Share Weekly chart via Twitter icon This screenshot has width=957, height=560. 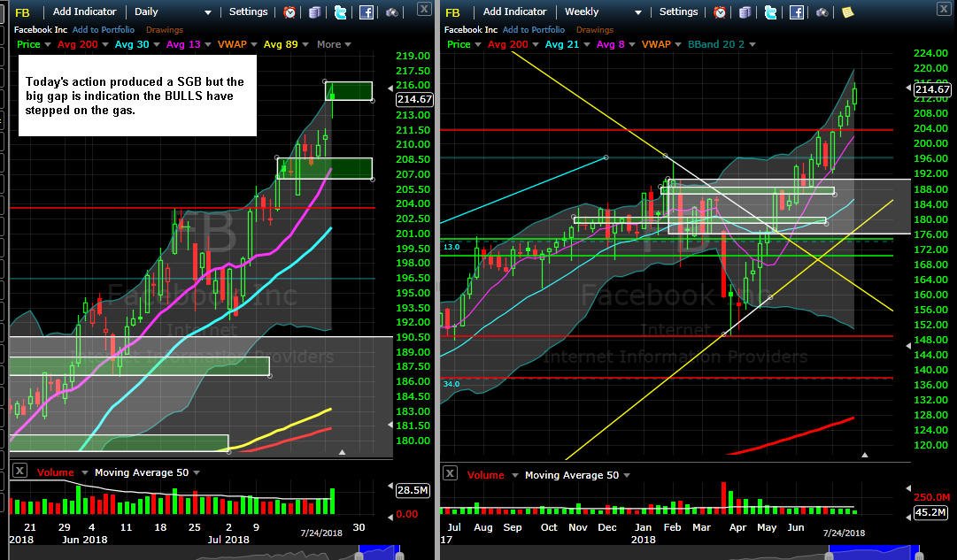click(771, 12)
